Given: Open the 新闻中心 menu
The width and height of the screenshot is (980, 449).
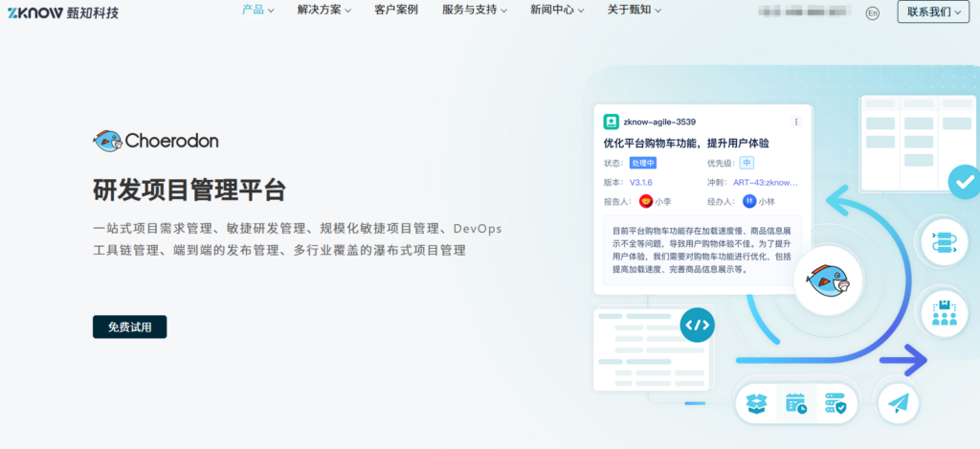Looking at the screenshot, I should click(558, 10).
